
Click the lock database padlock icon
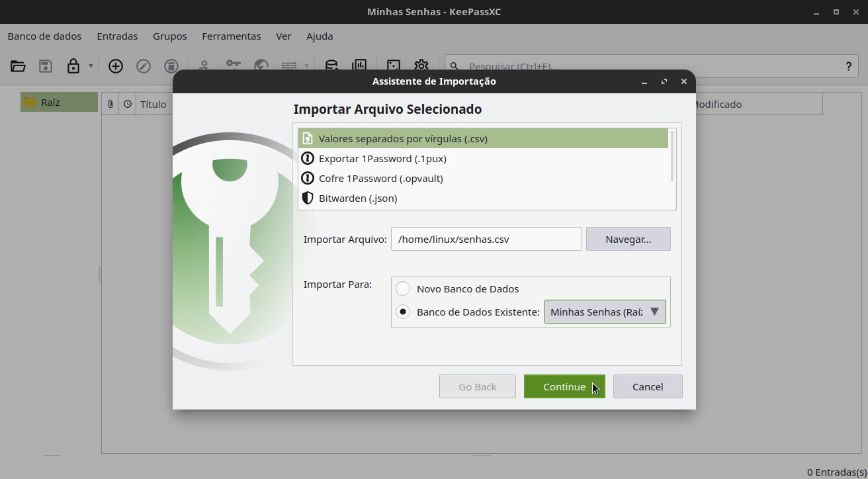(x=73, y=65)
